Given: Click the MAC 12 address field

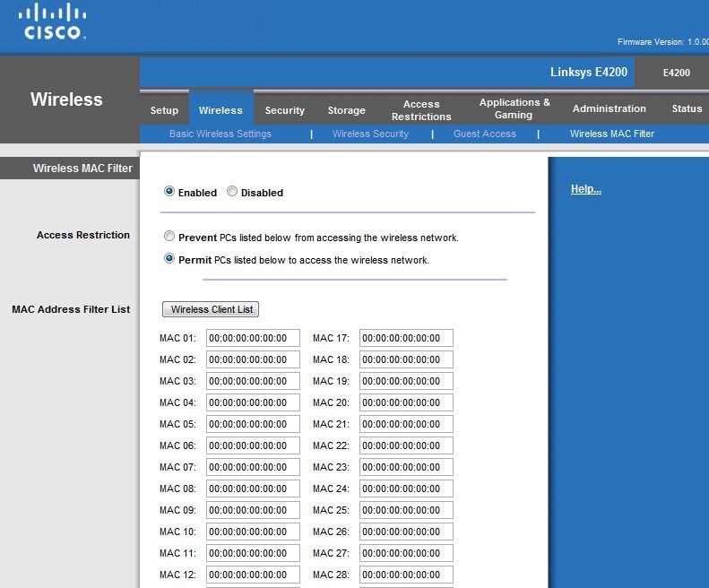Looking at the screenshot, I should pyautogui.click(x=253, y=575).
